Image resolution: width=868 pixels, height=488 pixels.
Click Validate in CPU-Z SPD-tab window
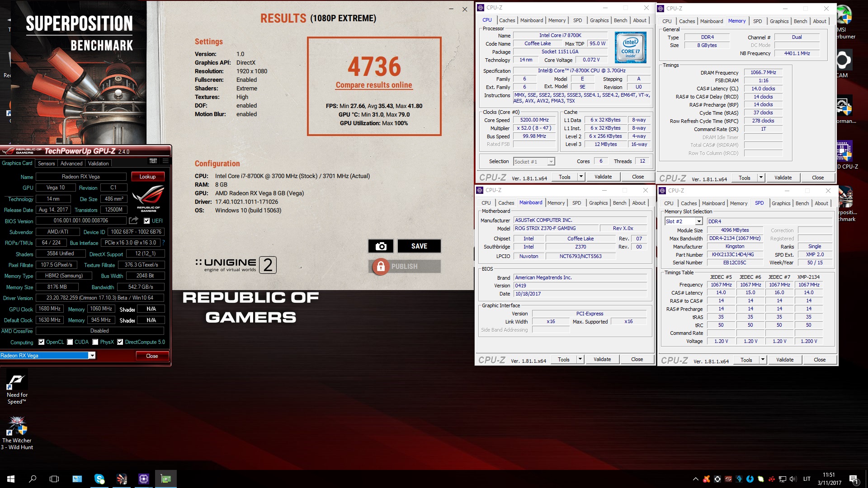click(785, 360)
